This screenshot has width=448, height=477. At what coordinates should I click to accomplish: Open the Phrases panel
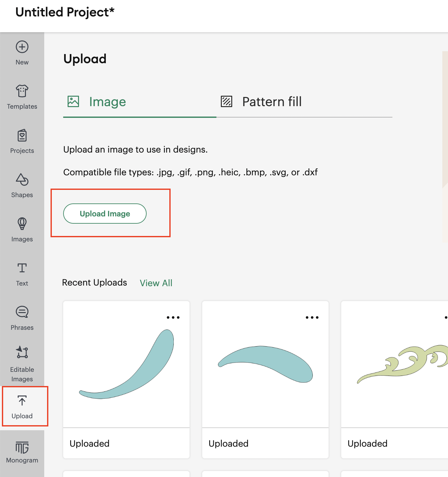coord(22,318)
